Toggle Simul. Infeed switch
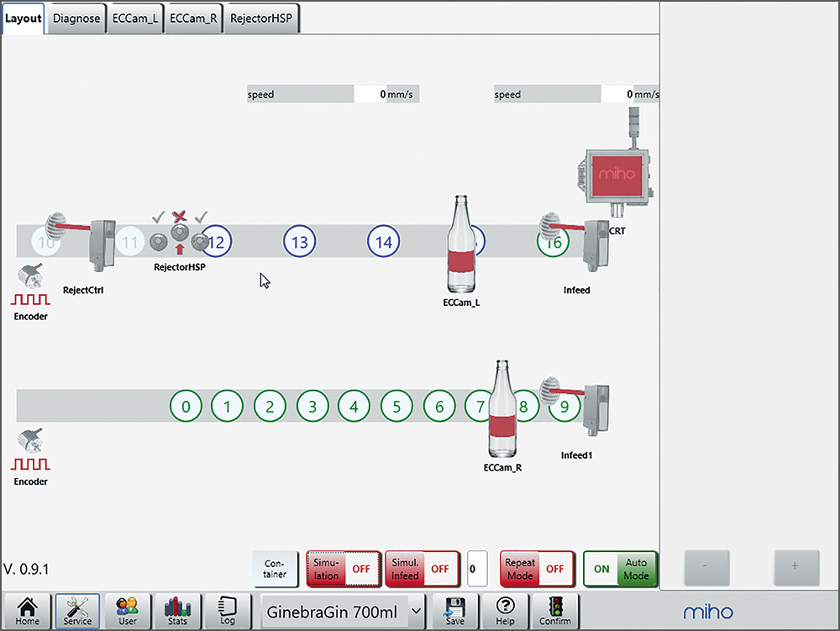 423,569
